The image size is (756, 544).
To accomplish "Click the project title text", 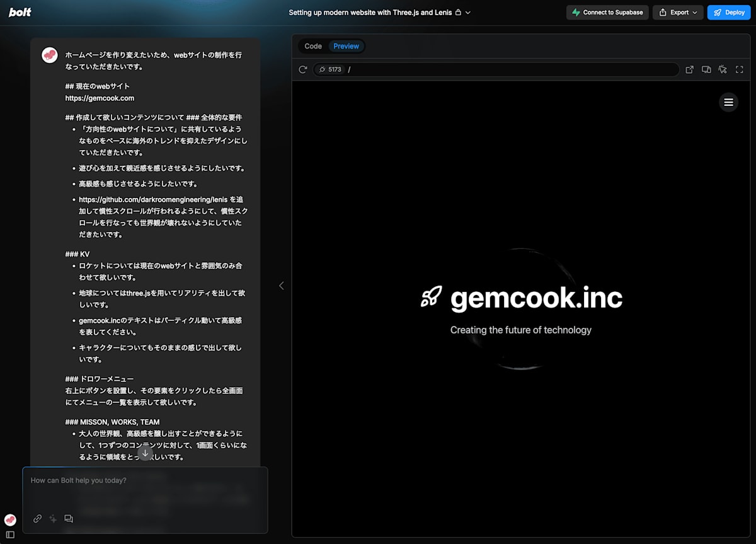I will pos(370,12).
